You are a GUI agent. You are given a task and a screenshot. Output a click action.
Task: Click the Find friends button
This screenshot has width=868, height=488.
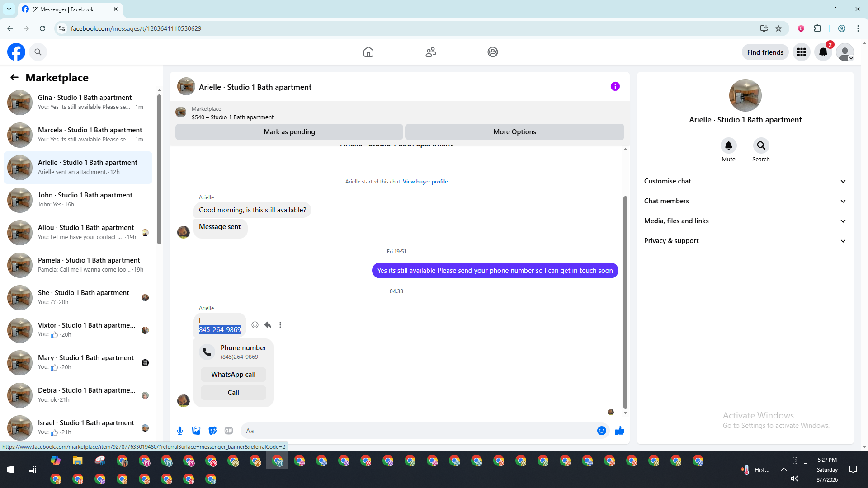[x=765, y=52]
